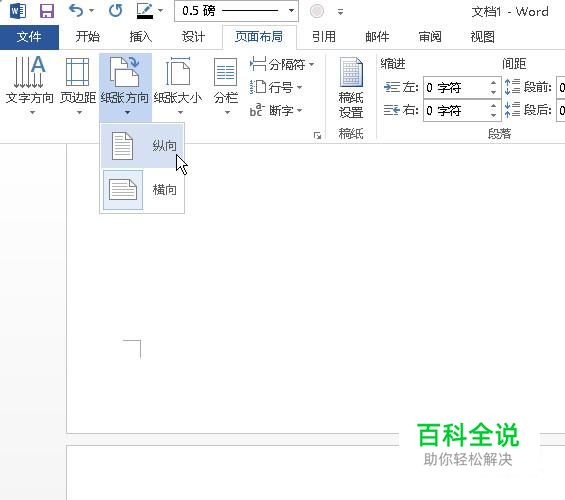Switch to the 设计 tab
Viewport: 565px width, 500px height.
193,37
